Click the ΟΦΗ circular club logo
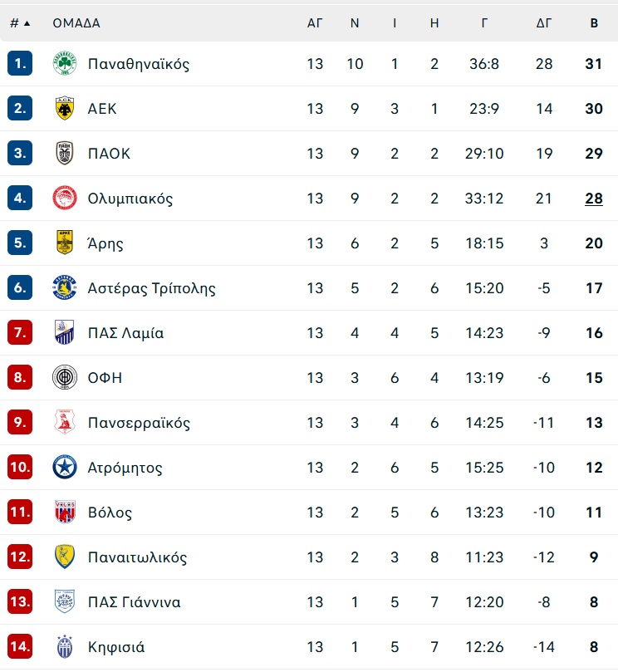618x672 pixels. click(x=65, y=378)
